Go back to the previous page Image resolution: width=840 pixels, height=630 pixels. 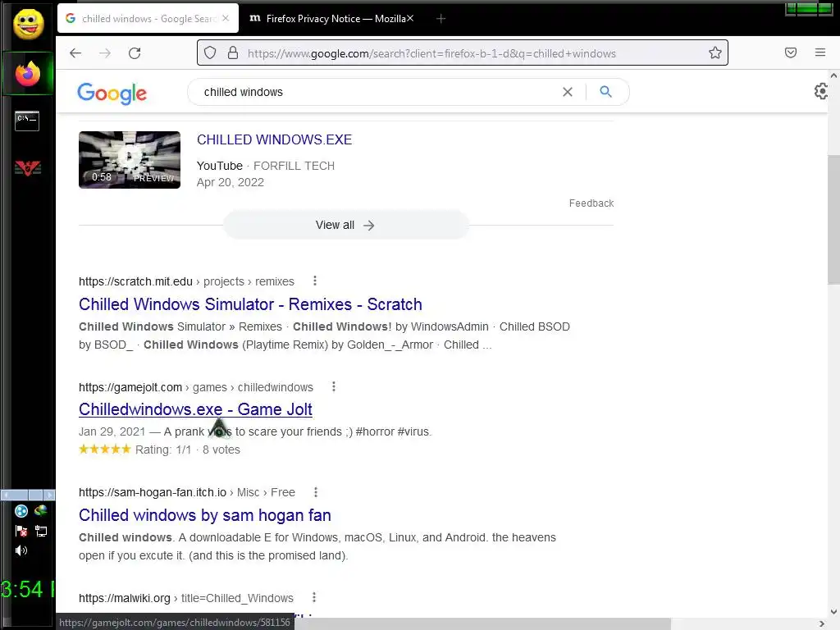point(75,53)
